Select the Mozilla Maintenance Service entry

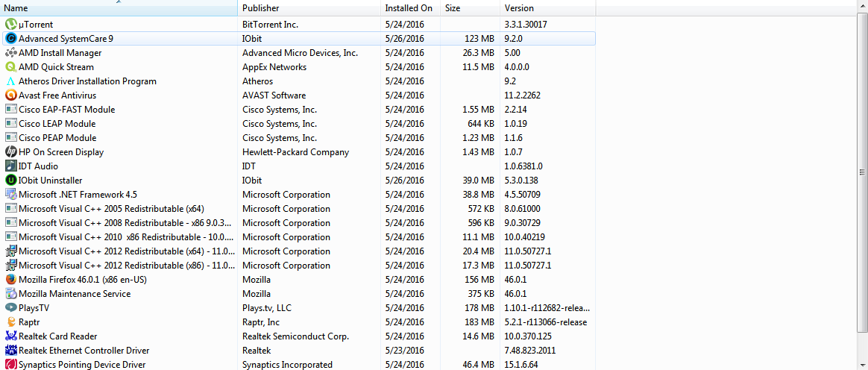[75, 294]
